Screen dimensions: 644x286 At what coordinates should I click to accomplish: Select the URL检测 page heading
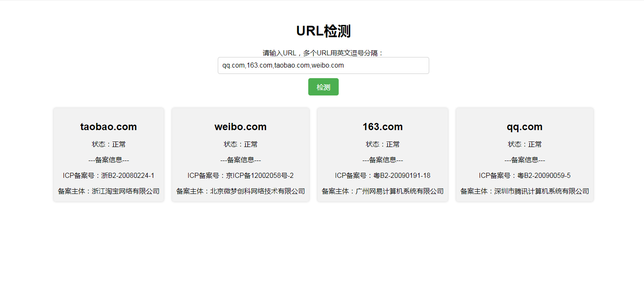[x=323, y=31]
